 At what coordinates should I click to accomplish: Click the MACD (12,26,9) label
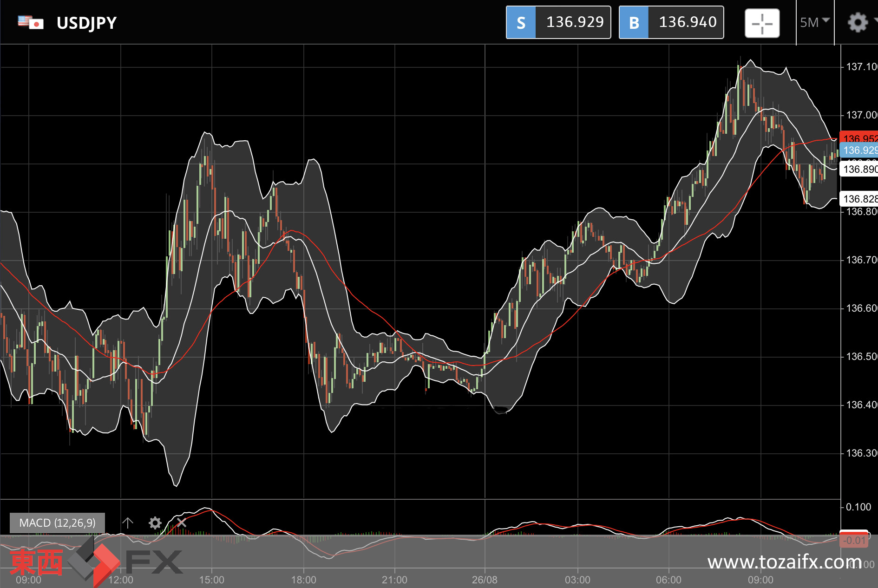coord(57,523)
